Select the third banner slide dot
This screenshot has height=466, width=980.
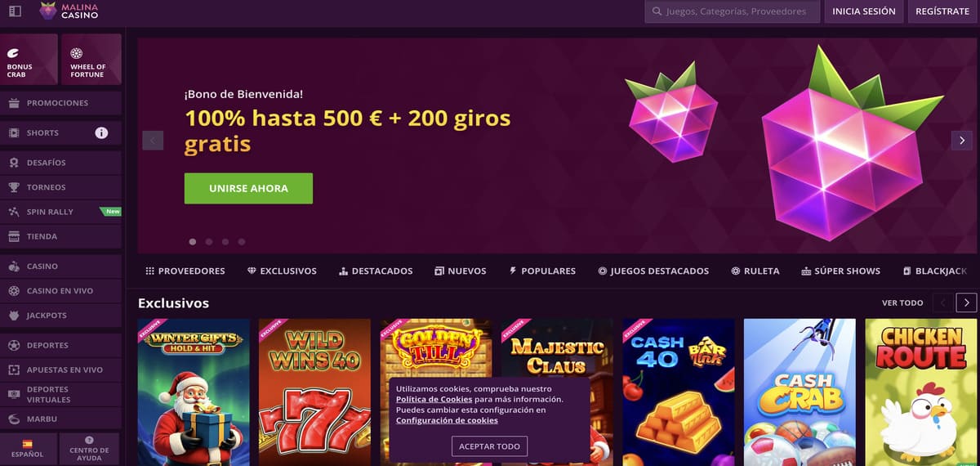tap(225, 242)
